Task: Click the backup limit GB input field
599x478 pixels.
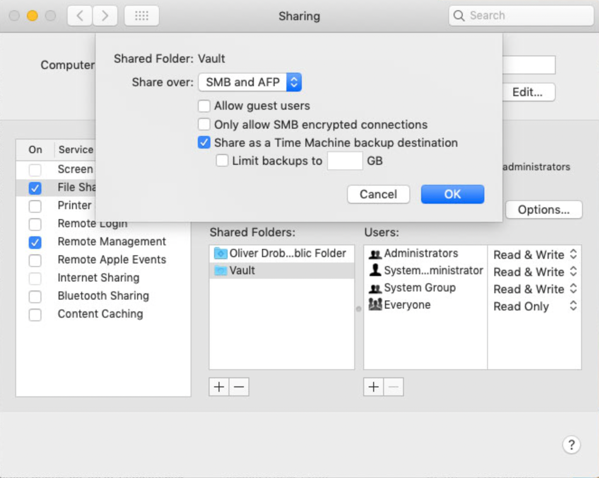Action: 345,160
